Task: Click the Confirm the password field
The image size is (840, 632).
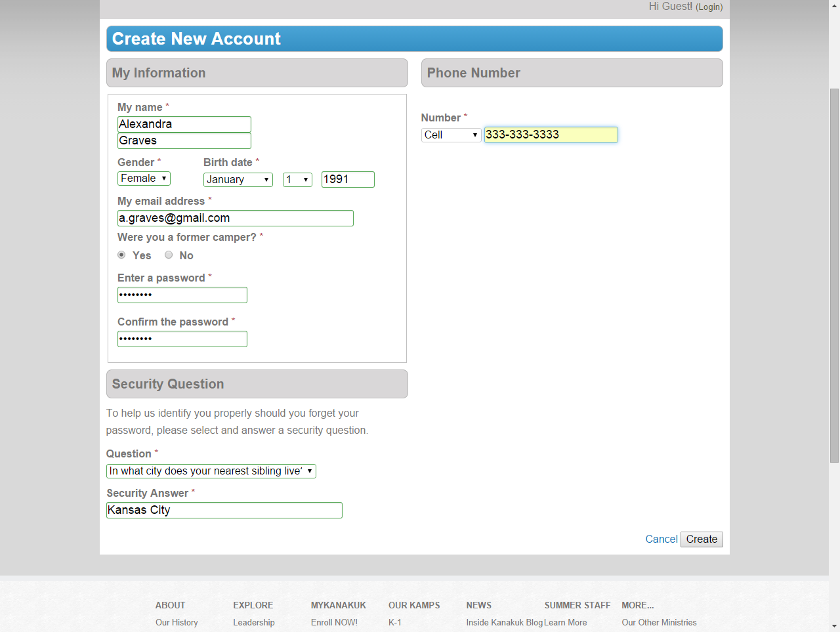Action: click(182, 339)
